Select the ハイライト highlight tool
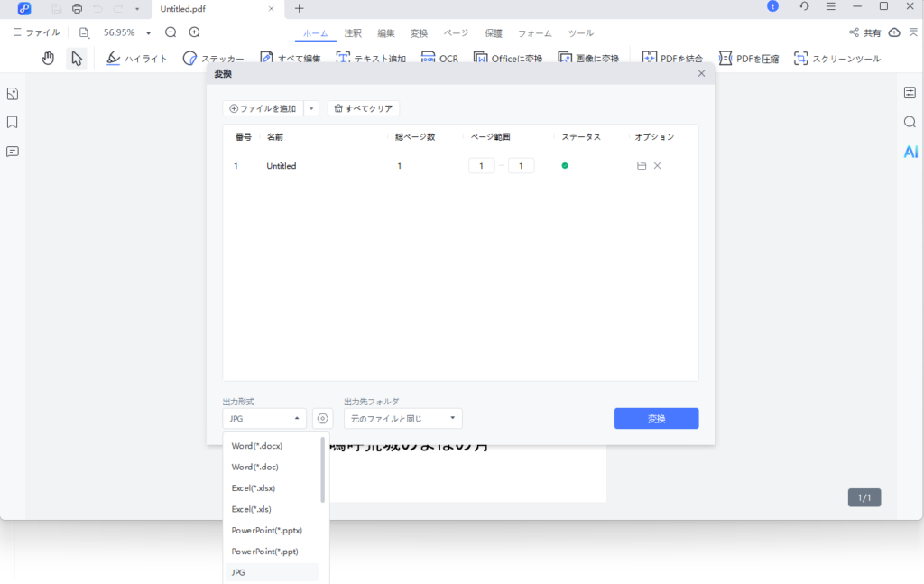The width and height of the screenshot is (924, 584). tap(136, 57)
